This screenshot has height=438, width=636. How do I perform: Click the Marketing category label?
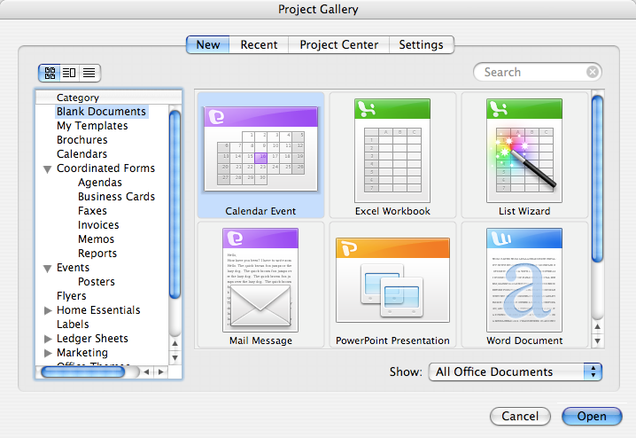pos(82,353)
